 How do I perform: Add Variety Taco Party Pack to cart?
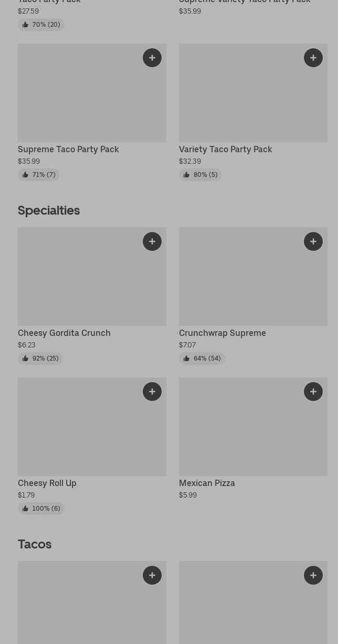313,58
